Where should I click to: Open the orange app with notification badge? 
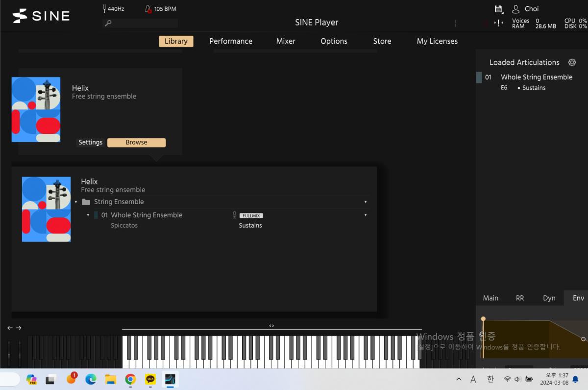pos(71,379)
